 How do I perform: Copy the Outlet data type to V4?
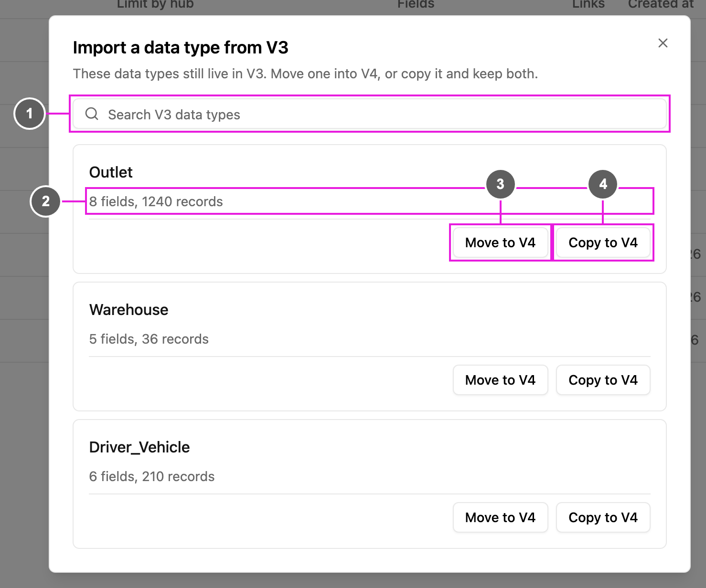603,242
